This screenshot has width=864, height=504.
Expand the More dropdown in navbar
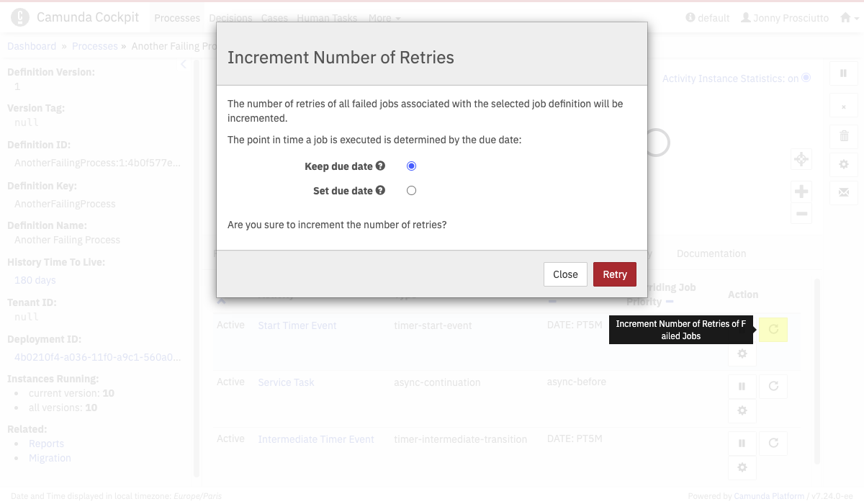pos(384,18)
